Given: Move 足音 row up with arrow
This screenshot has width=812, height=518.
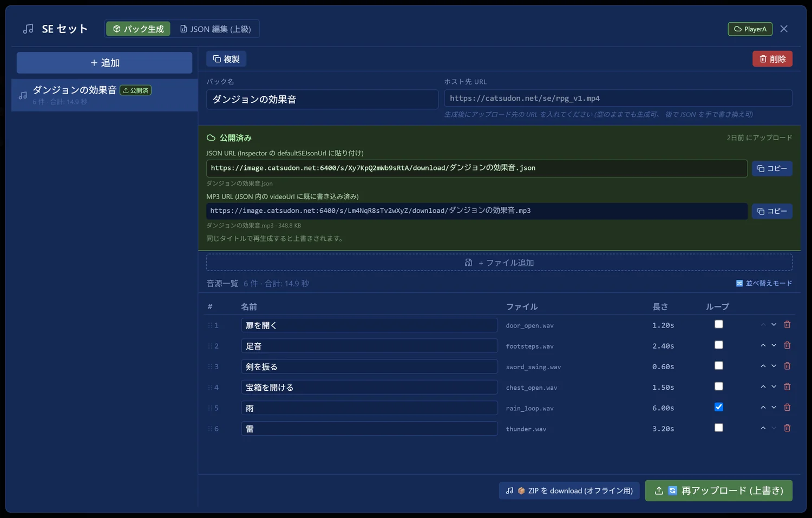Looking at the screenshot, I should point(763,345).
